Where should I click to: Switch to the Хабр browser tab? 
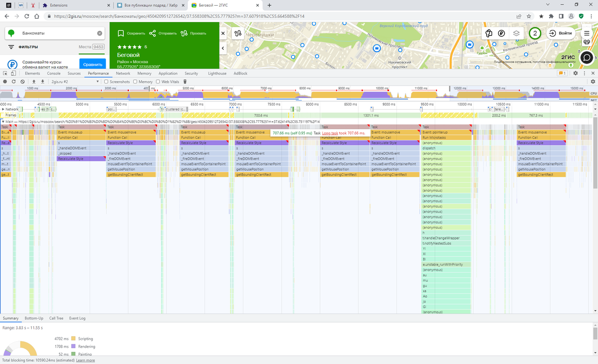coord(151,5)
